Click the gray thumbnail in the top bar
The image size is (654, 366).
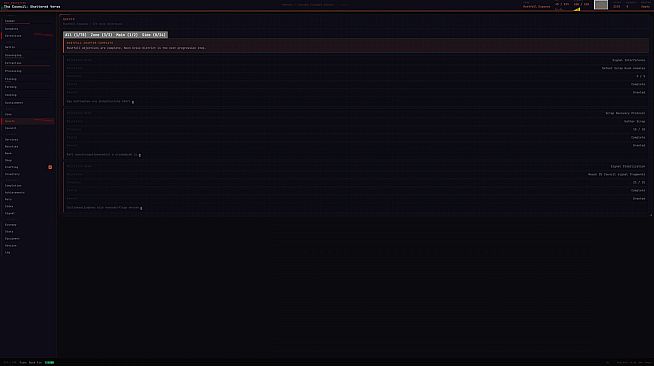(x=601, y=5)
